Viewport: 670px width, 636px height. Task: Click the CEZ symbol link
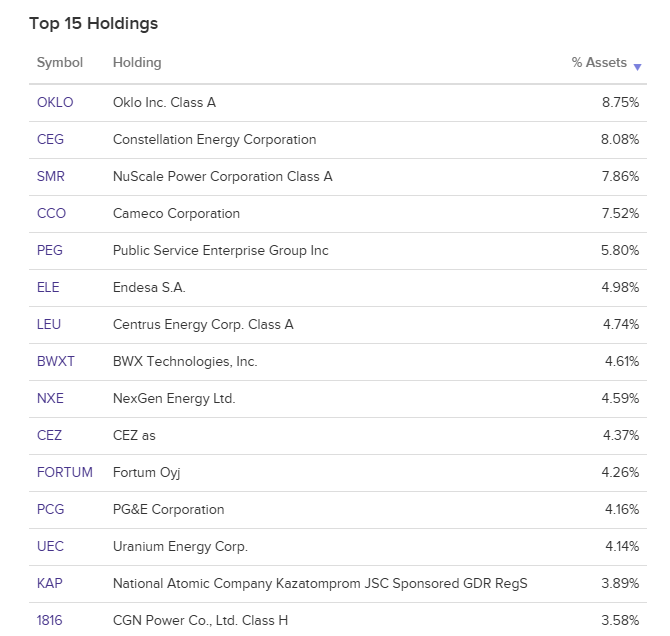[x=49, y=435]
